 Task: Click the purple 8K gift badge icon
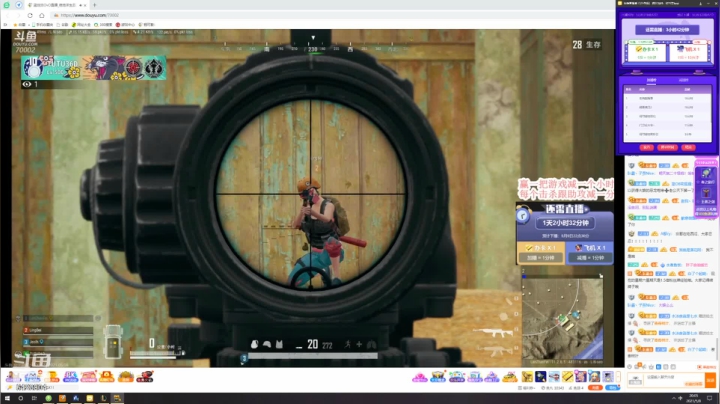(x=70, y=376)
